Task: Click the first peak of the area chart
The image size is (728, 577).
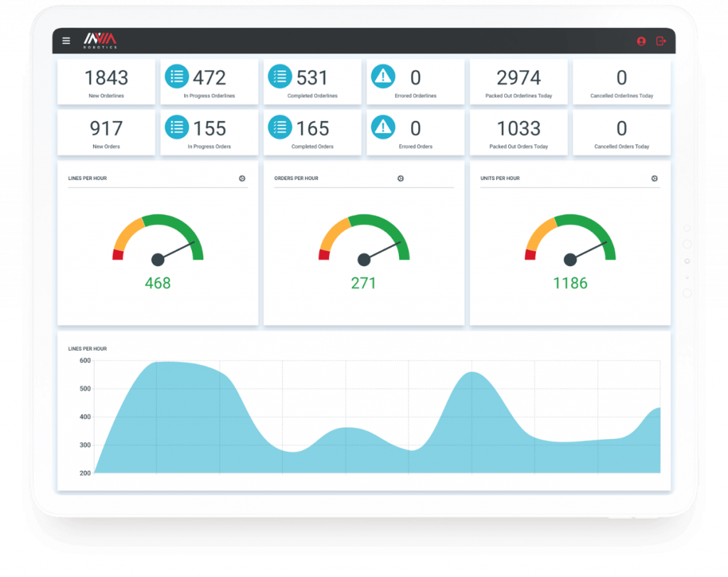Action: (167, 362)
